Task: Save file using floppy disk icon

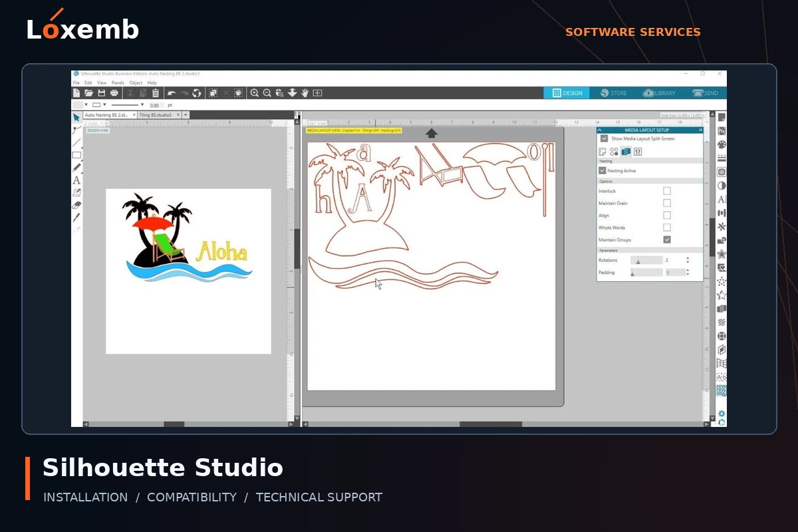Action: point(102,93)
